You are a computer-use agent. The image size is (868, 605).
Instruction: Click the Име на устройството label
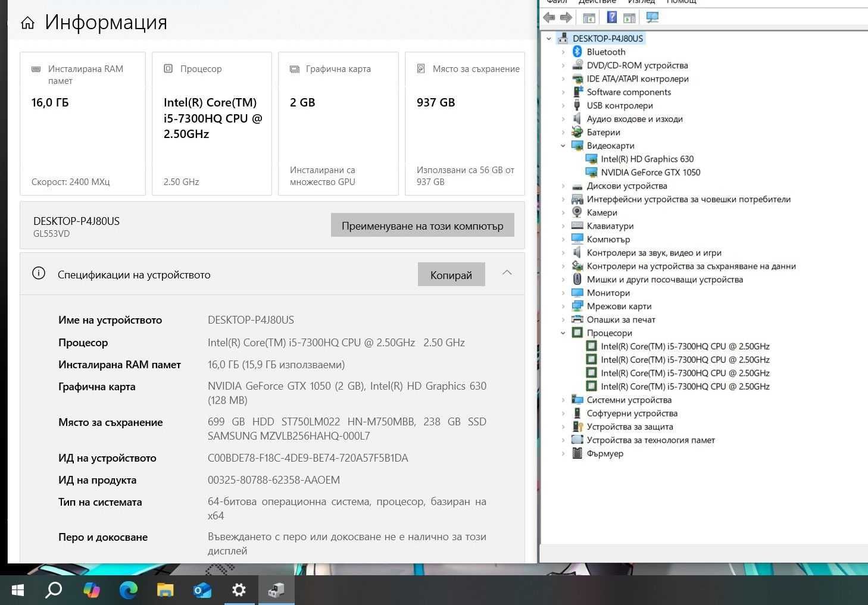(110, 320)
